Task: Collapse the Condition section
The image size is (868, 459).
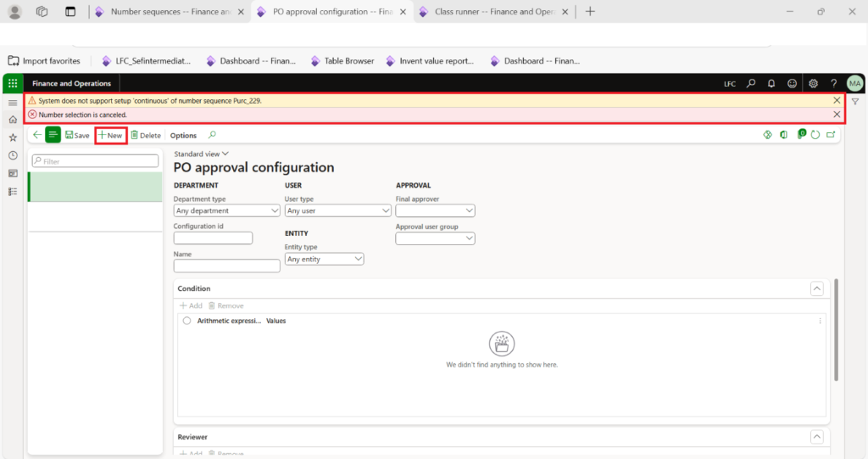Action: [816, 288]
